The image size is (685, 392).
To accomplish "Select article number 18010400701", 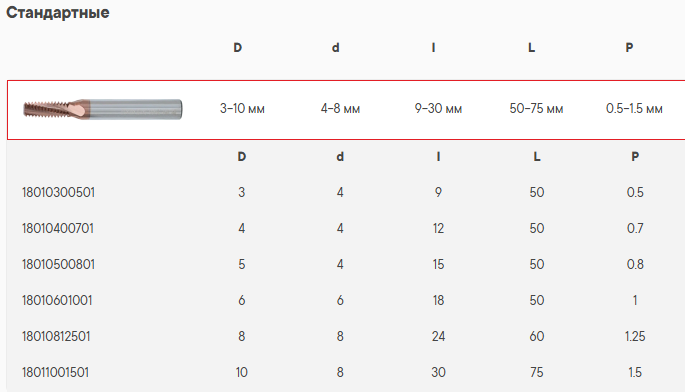I will (x=58, y=228).
